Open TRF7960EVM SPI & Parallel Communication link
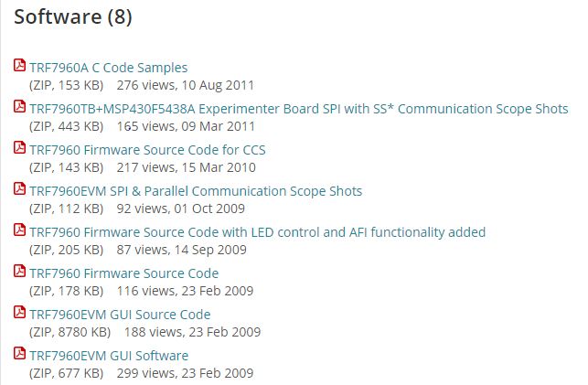Viewport: 588px width, 385px height. click(x=196, y=191)
